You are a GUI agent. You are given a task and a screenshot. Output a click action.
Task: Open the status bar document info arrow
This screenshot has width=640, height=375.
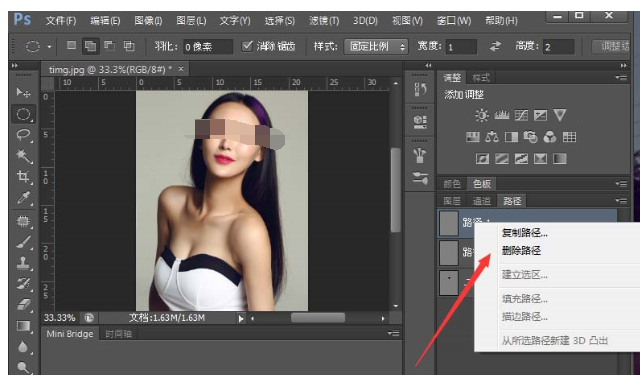pyautogui.click(x=241, y=319)
